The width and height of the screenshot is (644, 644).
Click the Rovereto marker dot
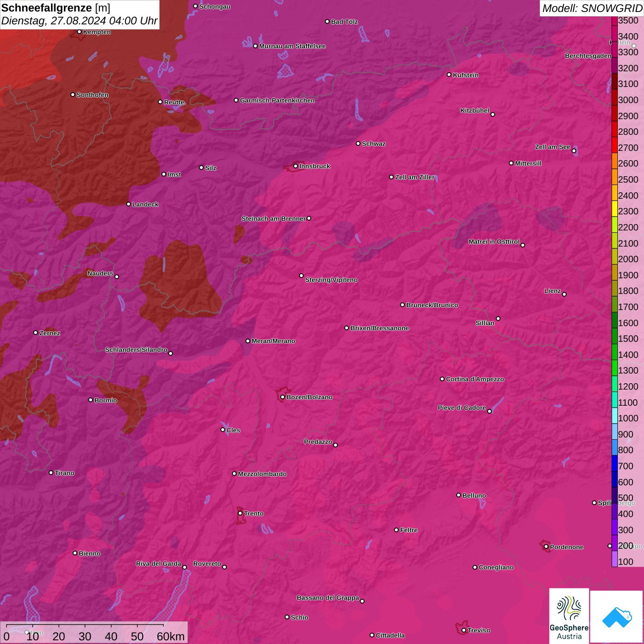tap(224, 567)
